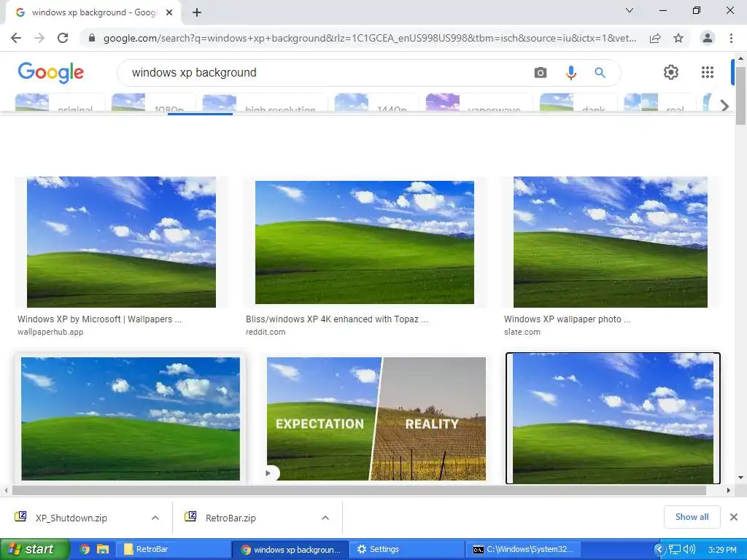Viewport: 747px width, 560px height.
Task: Switch to RetroBar taskbar window
Action: point(172,549)
